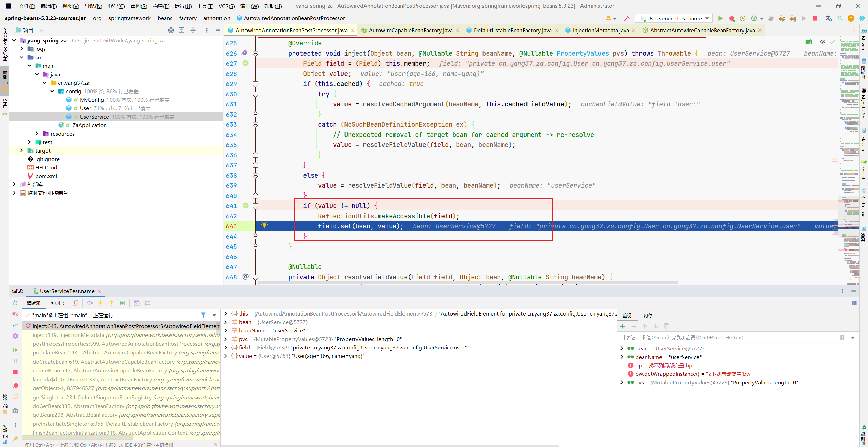Toggle fold marker at line 638

click(256, 175)
